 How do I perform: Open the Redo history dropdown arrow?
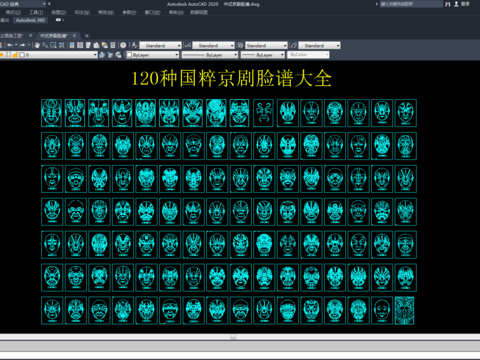point(29,45)
